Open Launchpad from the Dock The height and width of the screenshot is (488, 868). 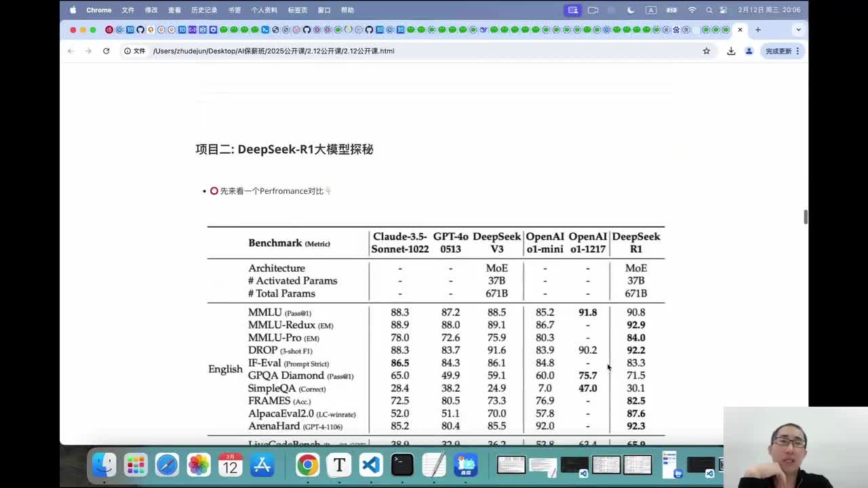136,464
